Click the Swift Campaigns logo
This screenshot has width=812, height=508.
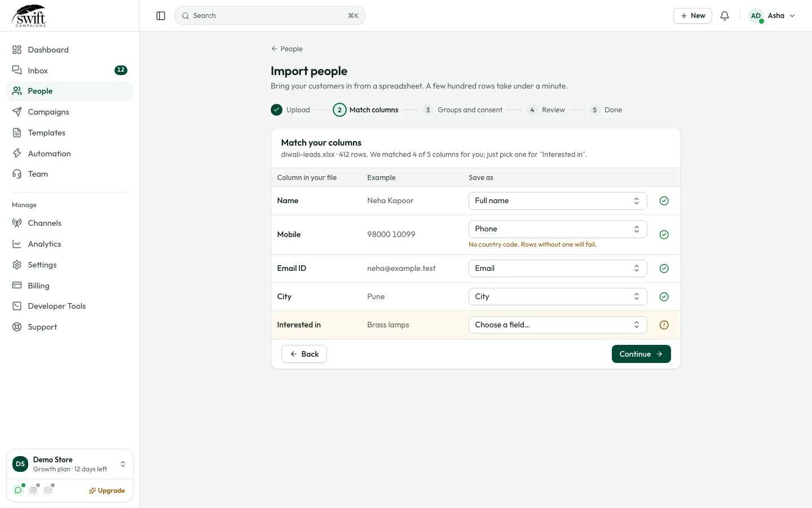pos(29,16)
